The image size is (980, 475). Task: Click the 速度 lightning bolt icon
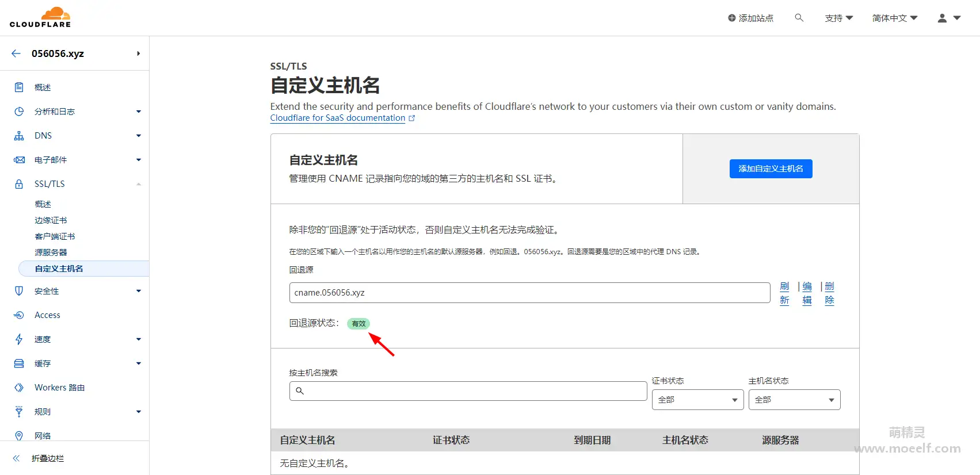coord(19,339)
